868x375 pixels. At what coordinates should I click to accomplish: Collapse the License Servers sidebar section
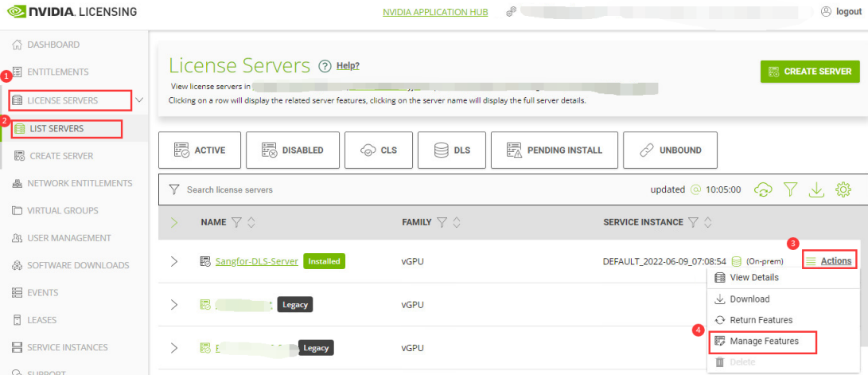click(140, 100)
